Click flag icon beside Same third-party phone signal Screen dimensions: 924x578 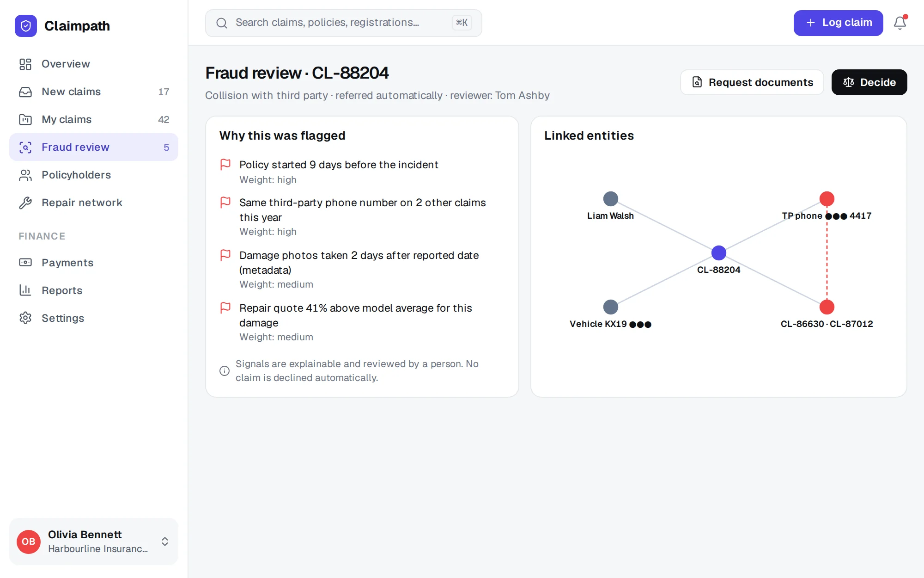tap(225, 203)
